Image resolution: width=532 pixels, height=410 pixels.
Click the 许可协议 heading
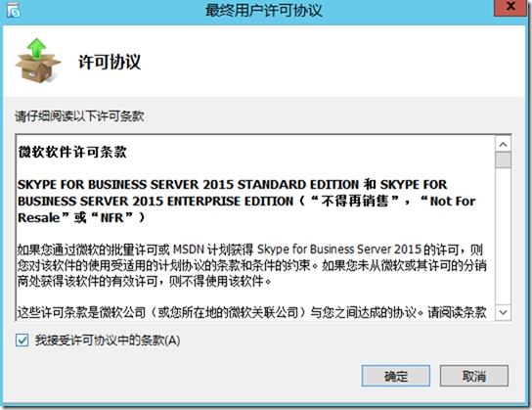[110, 62]
